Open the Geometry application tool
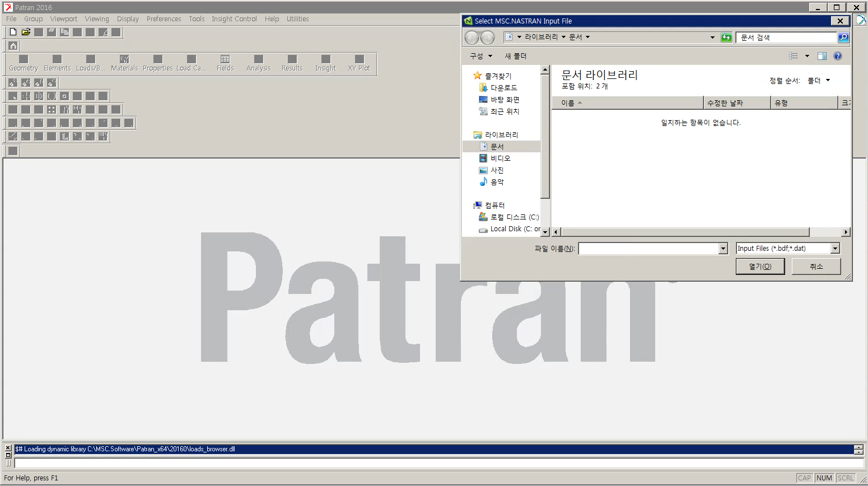Screen dimensions: 868x486 coord(24,63)
